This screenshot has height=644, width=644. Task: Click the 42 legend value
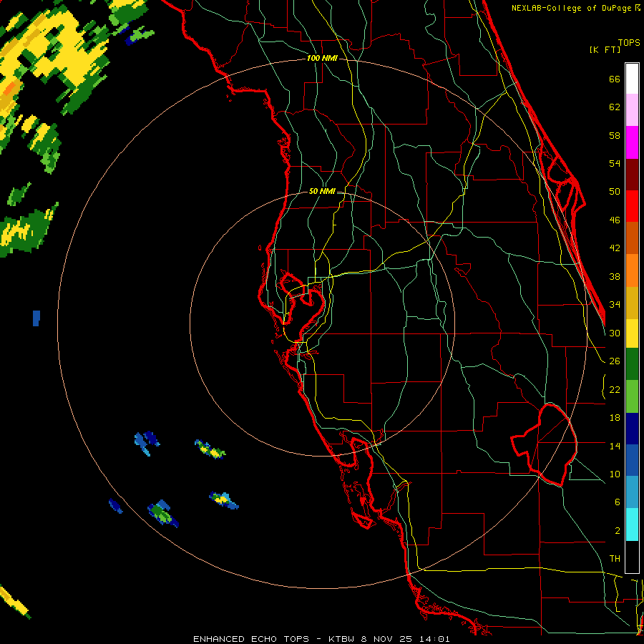pos(615,248)
